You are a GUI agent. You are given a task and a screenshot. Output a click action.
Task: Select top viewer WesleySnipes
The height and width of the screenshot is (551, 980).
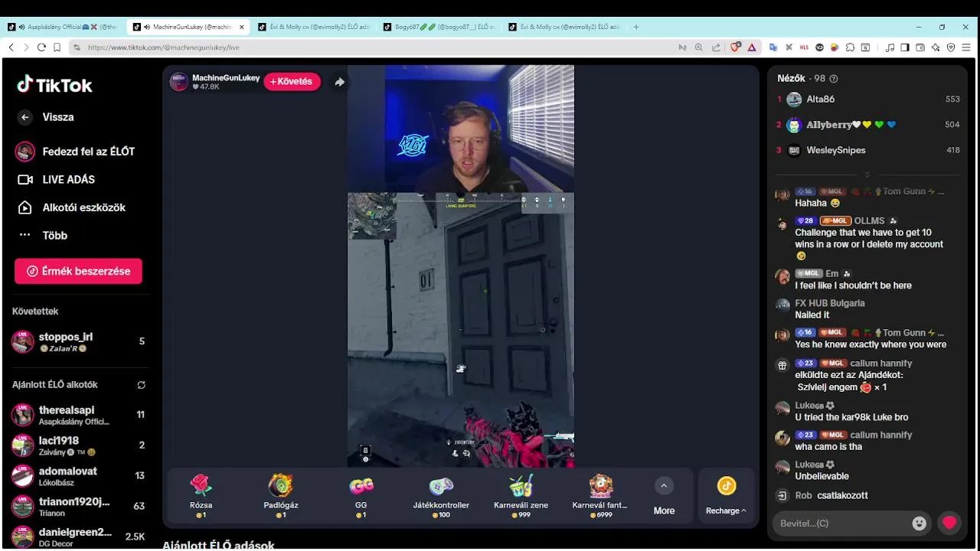point(868,150)
